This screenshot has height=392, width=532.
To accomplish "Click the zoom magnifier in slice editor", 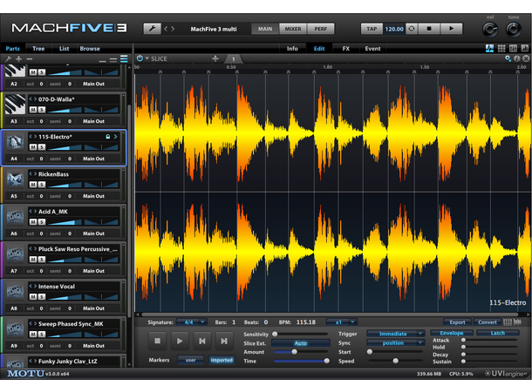I will 508,58.
